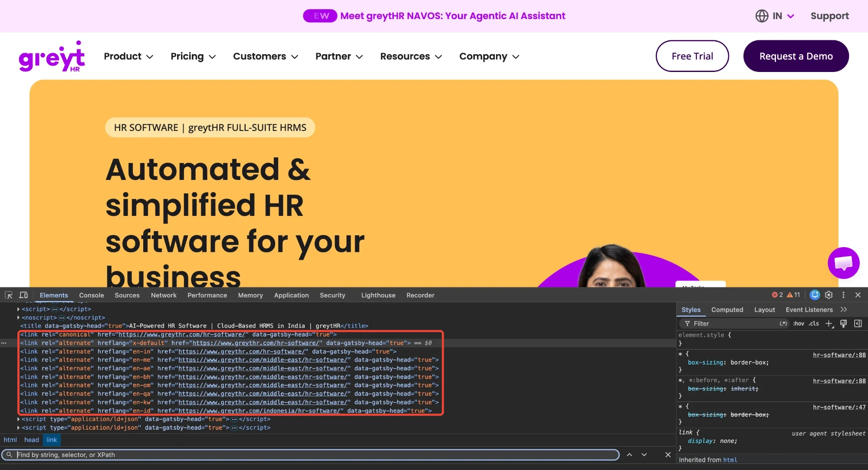Open DevTools settings gear
The image size is (868, 470).
(x=829, y=295)
